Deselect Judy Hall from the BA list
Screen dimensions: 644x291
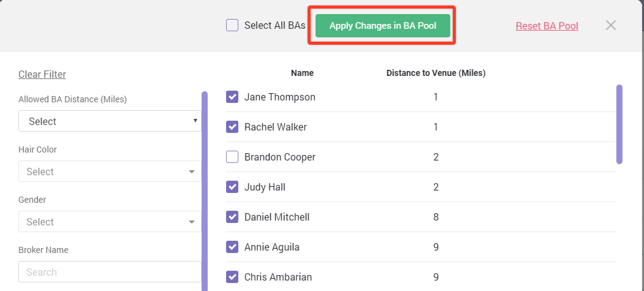pyautogui.click(x=232, y=187)
